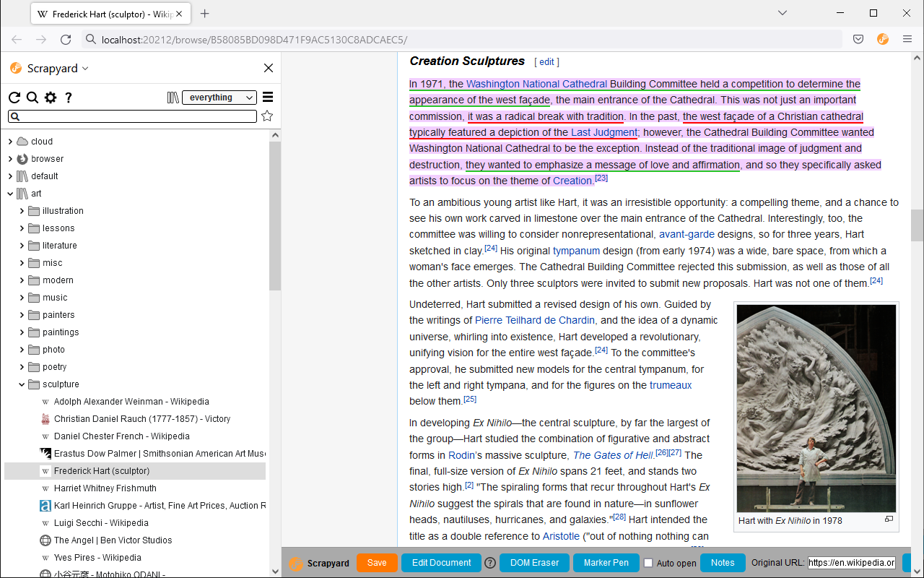Follow the Last Judgment link
Screen dimensions: 924x578
click(x=604, y=132)
